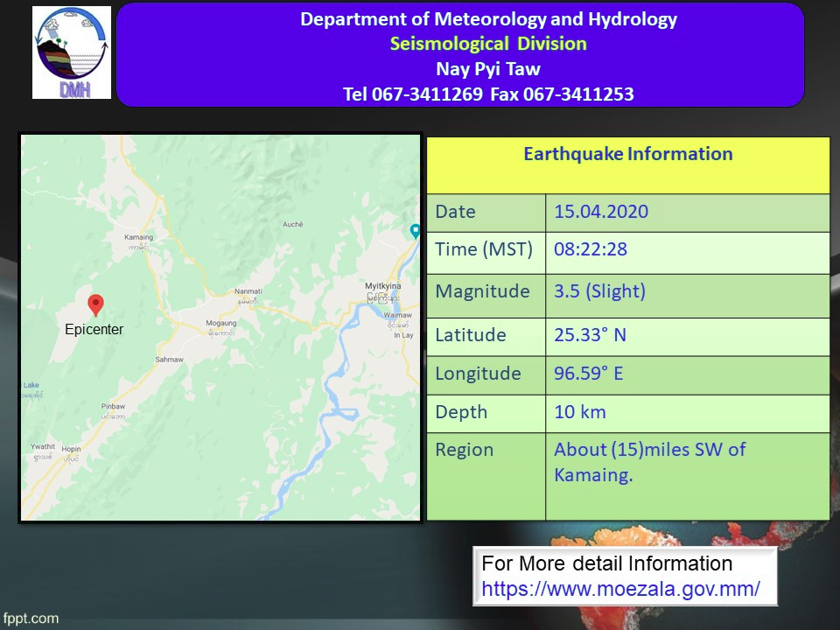
Task: Click the latitude value 25.33° N
Action: [x=590, y=335]
